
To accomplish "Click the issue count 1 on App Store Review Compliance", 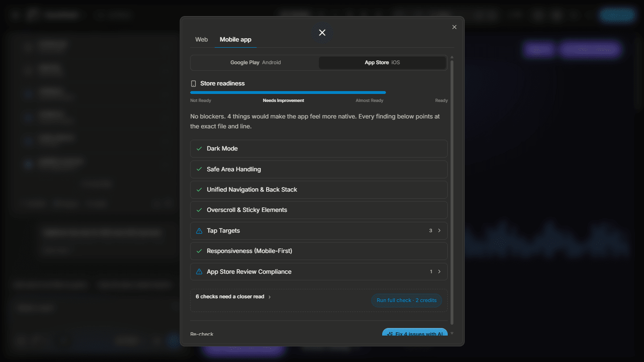I will (431, 272).
